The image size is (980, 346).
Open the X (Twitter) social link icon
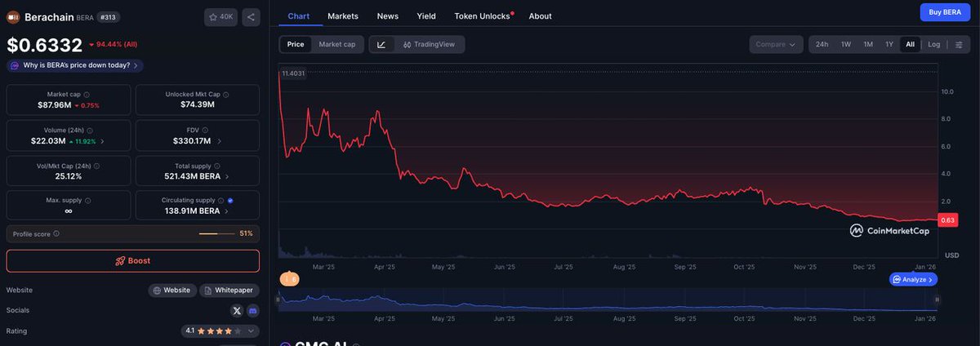click(237, 311)
